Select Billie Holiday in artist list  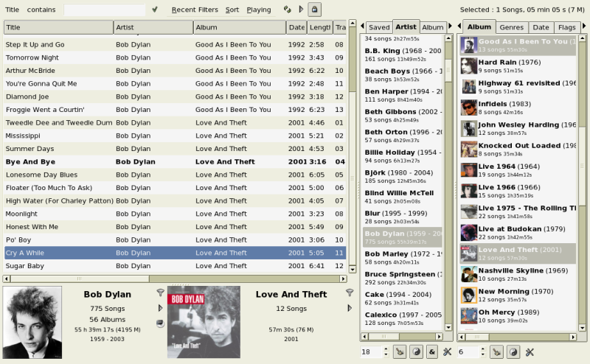click(x=403, y=156)
